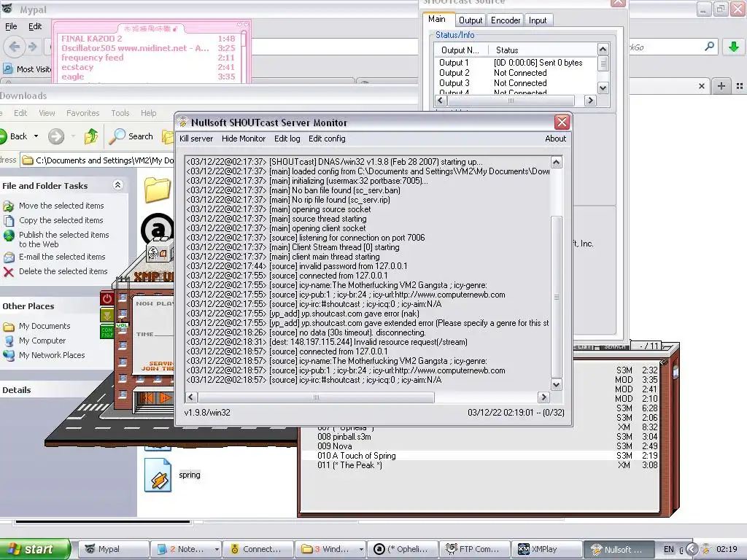Viewport: 747px width, 560px height.
Task: Click Forward arrow icon in Explorer
Action: coord(55,136)
